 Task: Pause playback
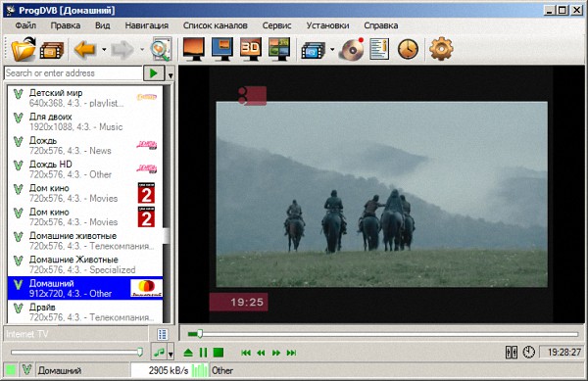pyautogui.click(x=203, y=353)
